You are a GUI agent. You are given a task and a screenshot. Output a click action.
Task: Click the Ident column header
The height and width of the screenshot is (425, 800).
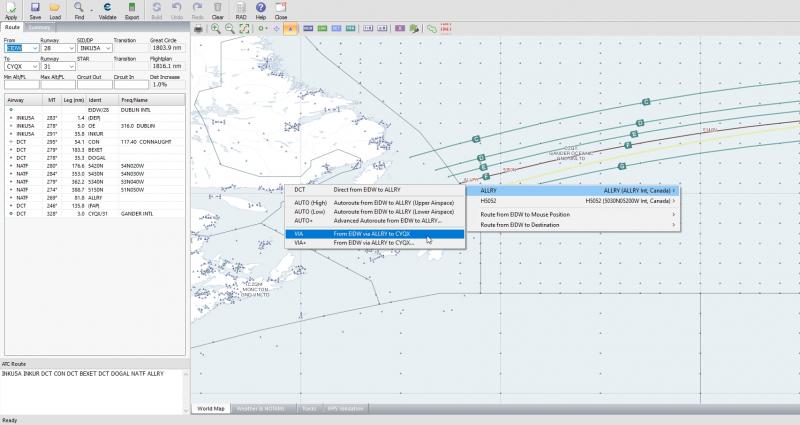(102, 100)
